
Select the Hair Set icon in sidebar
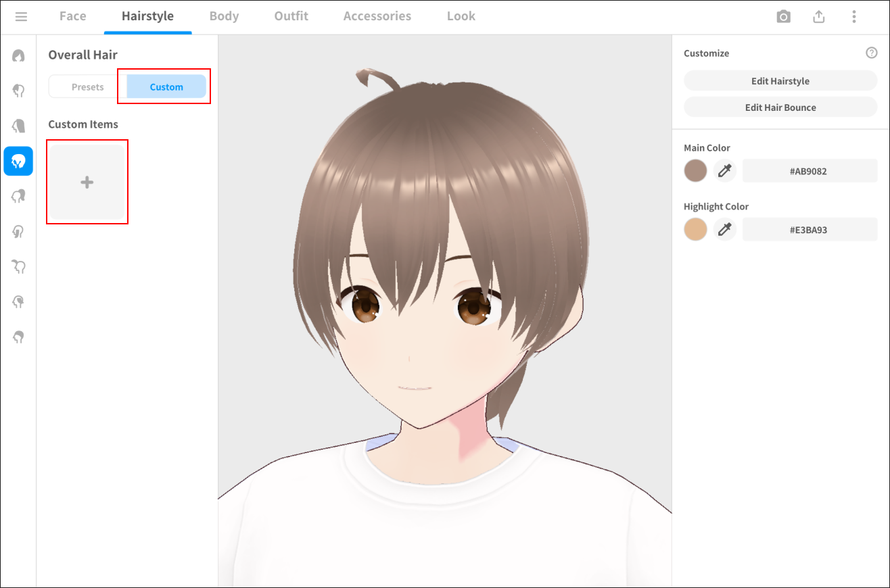point(18,55)
